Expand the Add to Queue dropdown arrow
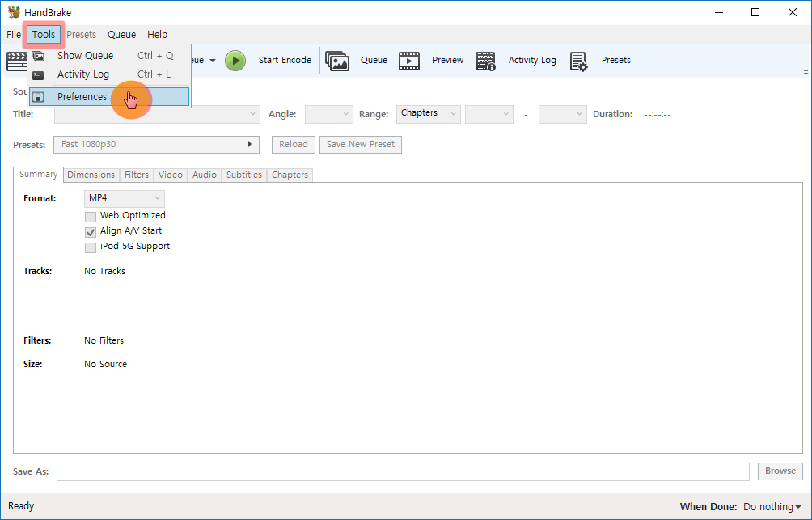The width and height of the screenshot is (812, 520). click(x=213, y=61)
